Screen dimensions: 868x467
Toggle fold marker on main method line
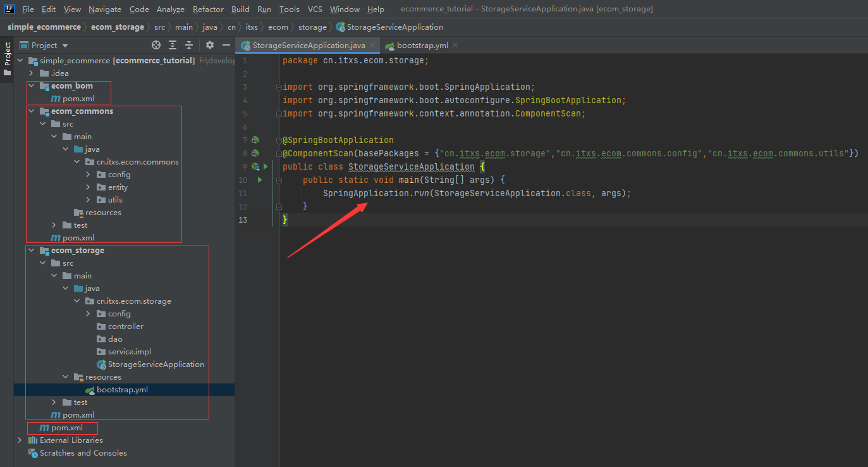tap(279, 180)
